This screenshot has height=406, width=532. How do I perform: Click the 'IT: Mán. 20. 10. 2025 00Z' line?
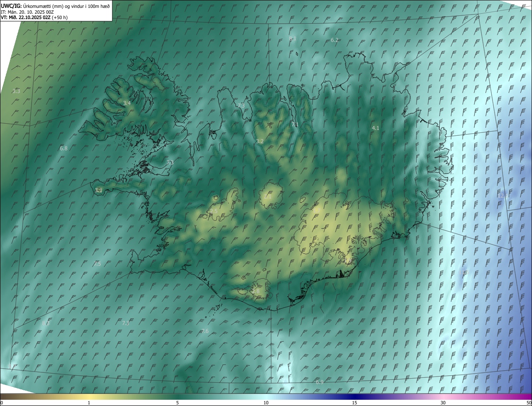point(27,12)
